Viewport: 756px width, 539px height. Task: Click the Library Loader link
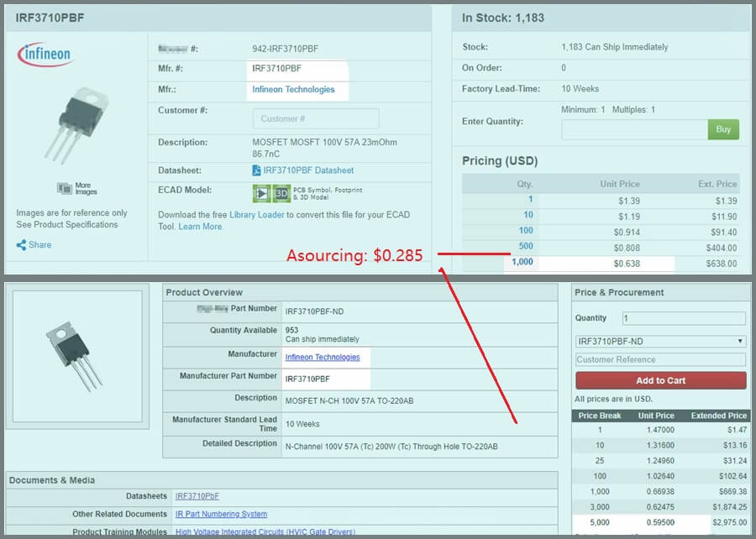pos(256,215)
